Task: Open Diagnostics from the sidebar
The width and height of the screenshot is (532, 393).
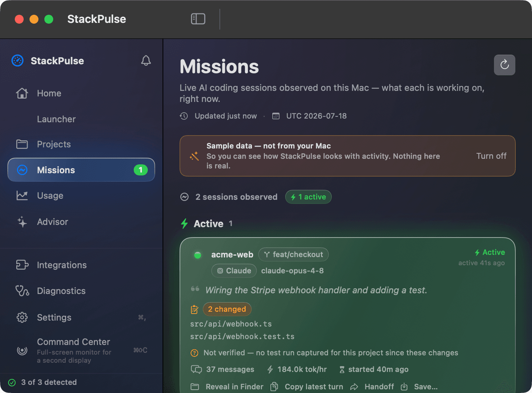Action: 81,291
